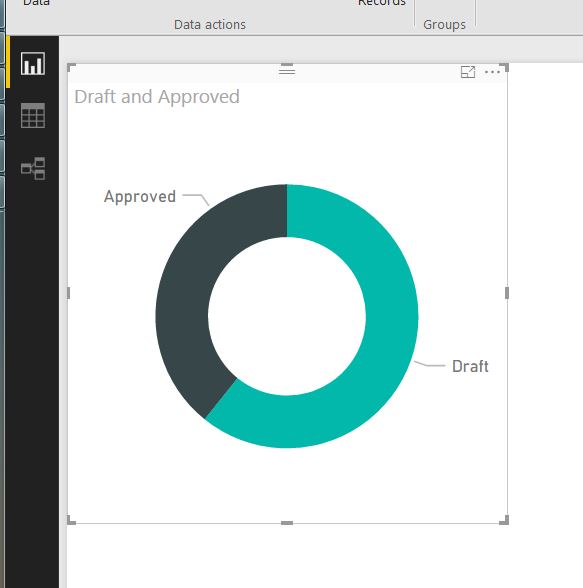Click bottom-middle resize handle of visual
Screen dimensions: 583x588
(287, 523)
